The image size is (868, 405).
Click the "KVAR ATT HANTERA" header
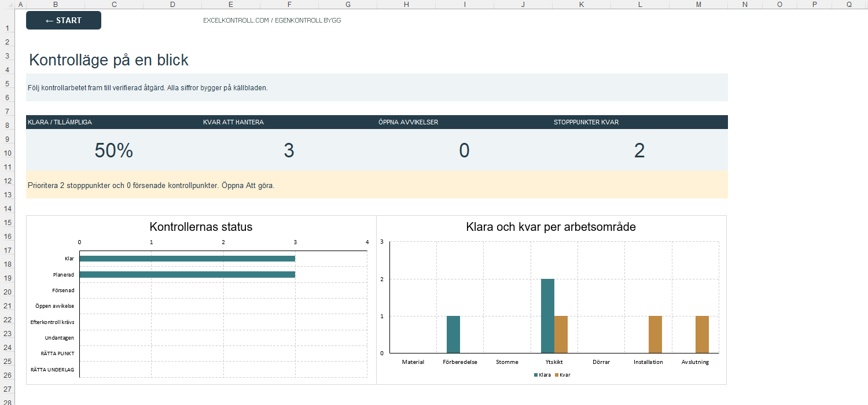coord(233,122)
